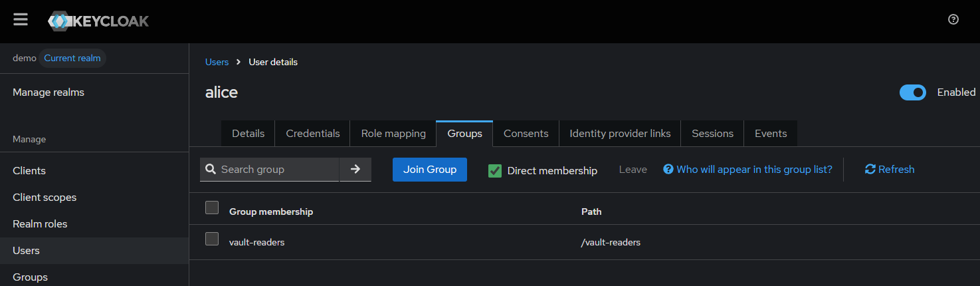Click the Refresh icon link
The height and width of the screenshot is (286, 980).
pos(889,170)
